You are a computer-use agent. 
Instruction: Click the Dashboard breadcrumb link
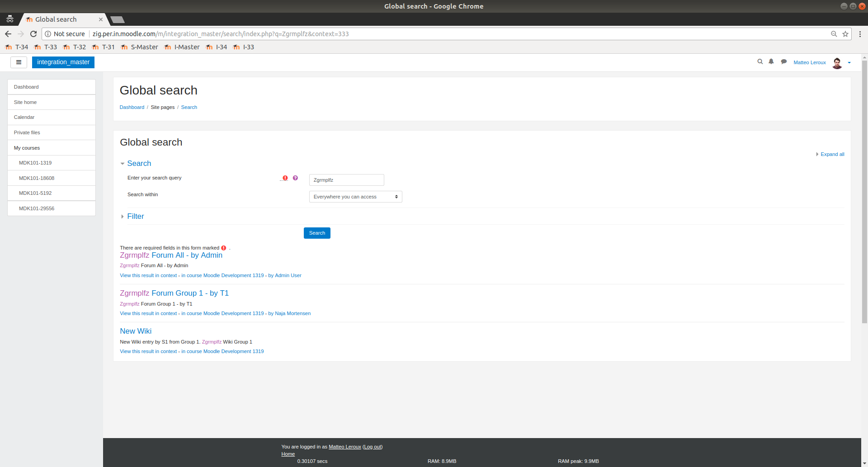coord(132,108)
